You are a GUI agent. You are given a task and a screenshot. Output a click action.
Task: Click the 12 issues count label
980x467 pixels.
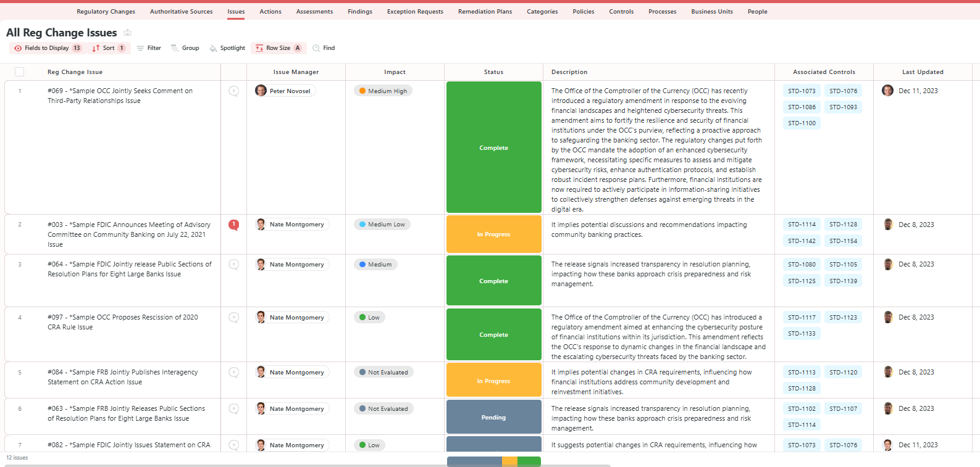[17, 458]
